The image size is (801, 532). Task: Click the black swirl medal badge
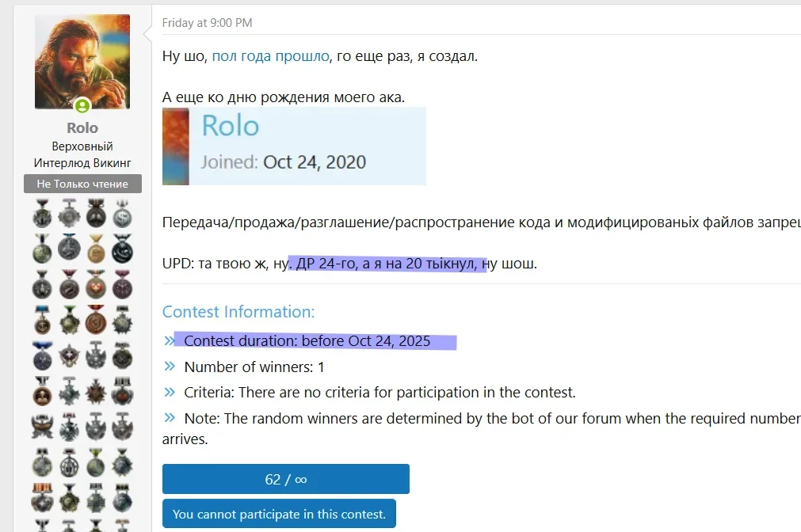click(x=122, y=249)
